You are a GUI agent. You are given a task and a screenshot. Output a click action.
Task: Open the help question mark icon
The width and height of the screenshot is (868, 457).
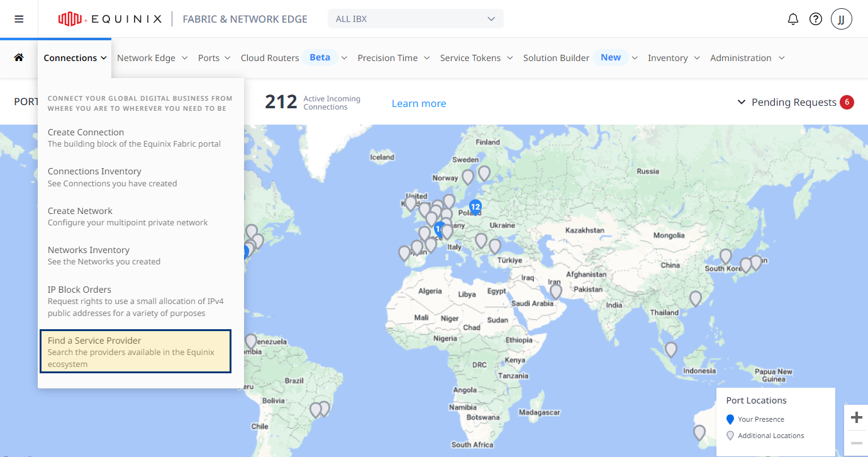(x=816, y=19)
